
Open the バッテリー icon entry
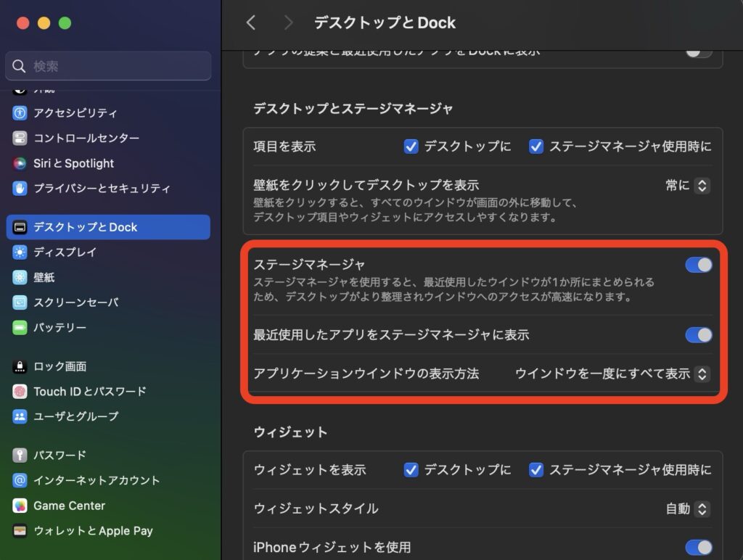pos(20,328)
